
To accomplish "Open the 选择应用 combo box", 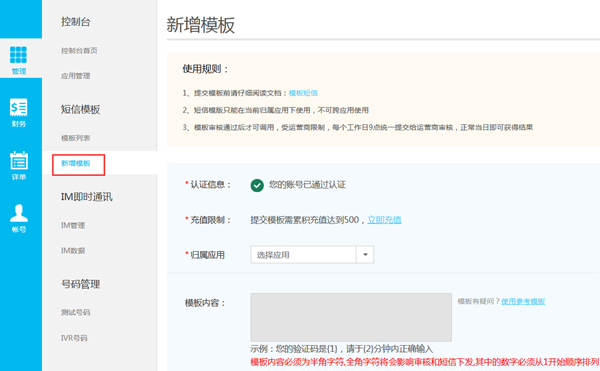I will tap(312, 255).
